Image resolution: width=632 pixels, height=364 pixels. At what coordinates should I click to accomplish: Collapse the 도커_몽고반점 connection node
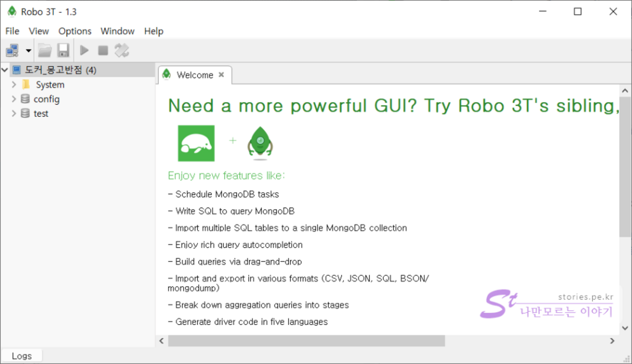(5, 70)
